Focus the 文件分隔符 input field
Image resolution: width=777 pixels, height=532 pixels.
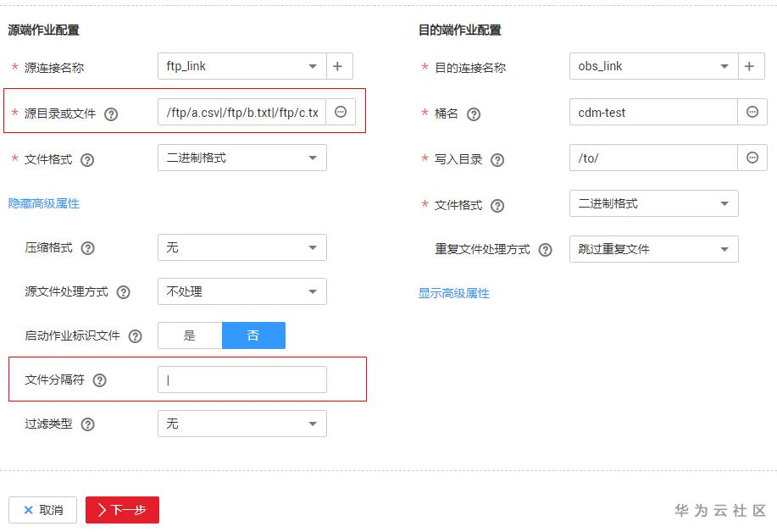pos(242,380)
